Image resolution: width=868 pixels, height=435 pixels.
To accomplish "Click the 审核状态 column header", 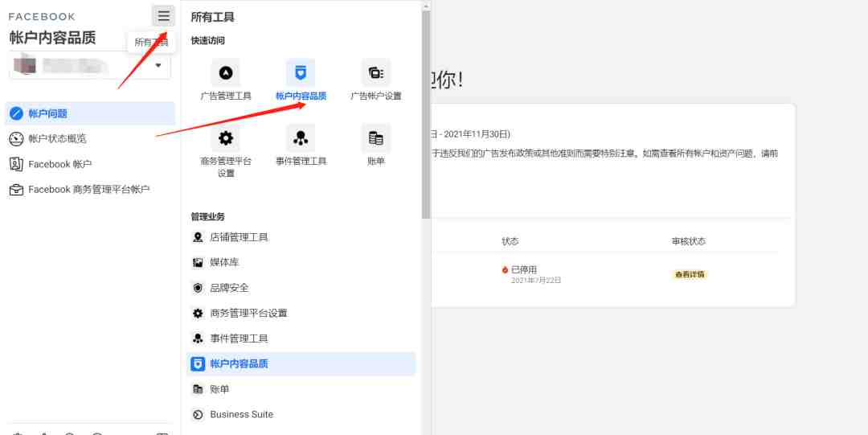I will (689, 241).
